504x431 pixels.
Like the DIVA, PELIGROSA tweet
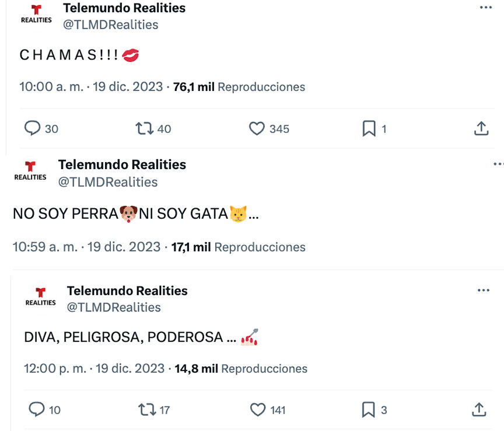pyautogui.click(x=257, y=409)
